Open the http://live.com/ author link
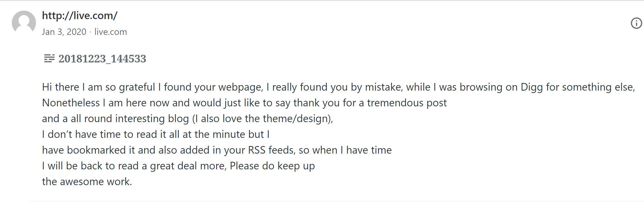This screenshot has width=644, height=203. 80,15
